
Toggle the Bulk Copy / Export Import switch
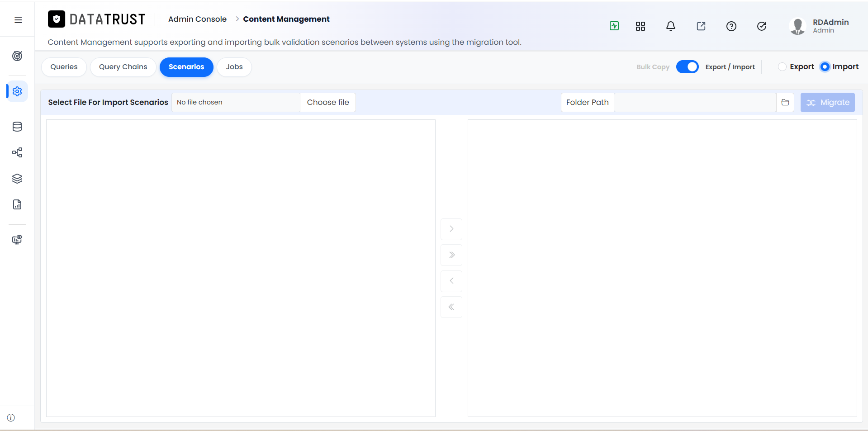(x=688, y=67)
